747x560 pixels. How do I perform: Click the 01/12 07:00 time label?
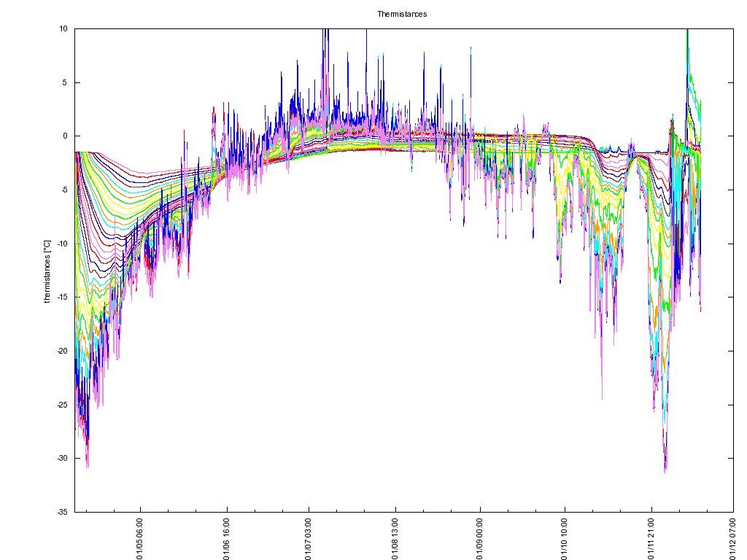tap(734, 538)
